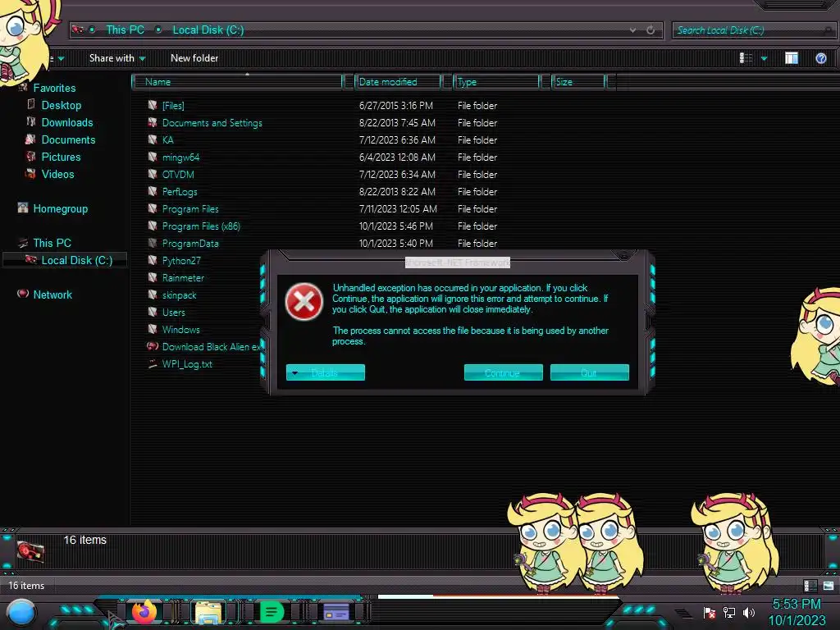Open Explorer help question-mark icon
The height and width of the screenshot is (630, 840).
pos(820,58)
